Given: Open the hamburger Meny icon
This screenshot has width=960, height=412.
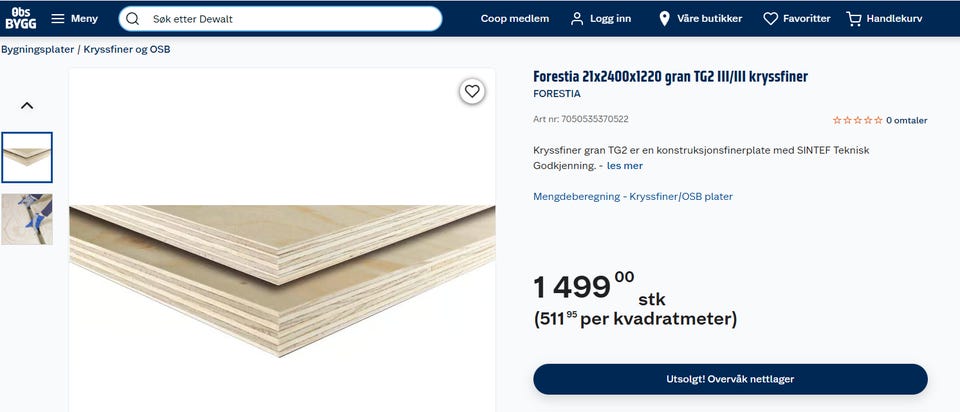Looking at the screenshot, I should [58, 18].
